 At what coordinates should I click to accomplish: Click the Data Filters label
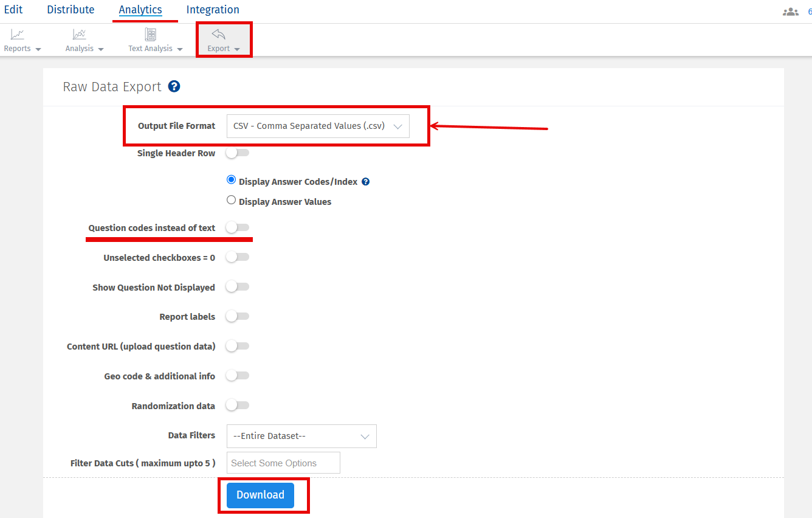tap(191, 435)
